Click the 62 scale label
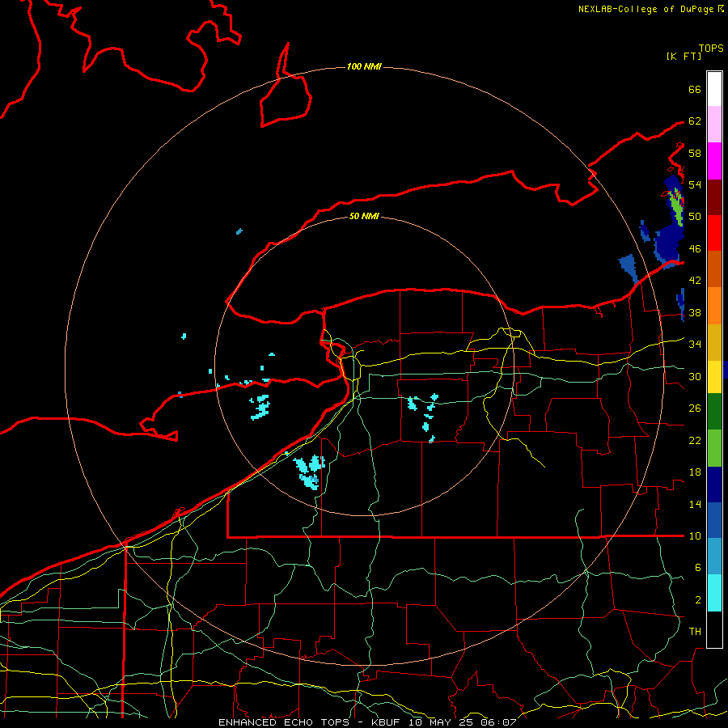Screen dimensions: 728x728 [x=695, y=121]
